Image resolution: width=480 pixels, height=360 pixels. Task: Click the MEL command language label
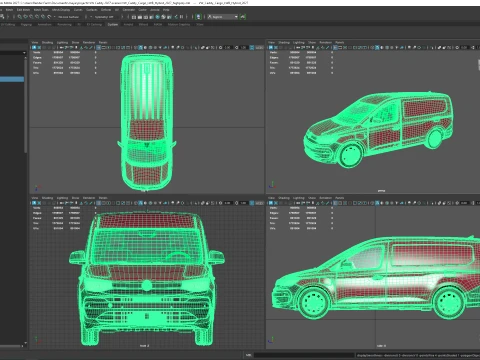tap(249, 355)
